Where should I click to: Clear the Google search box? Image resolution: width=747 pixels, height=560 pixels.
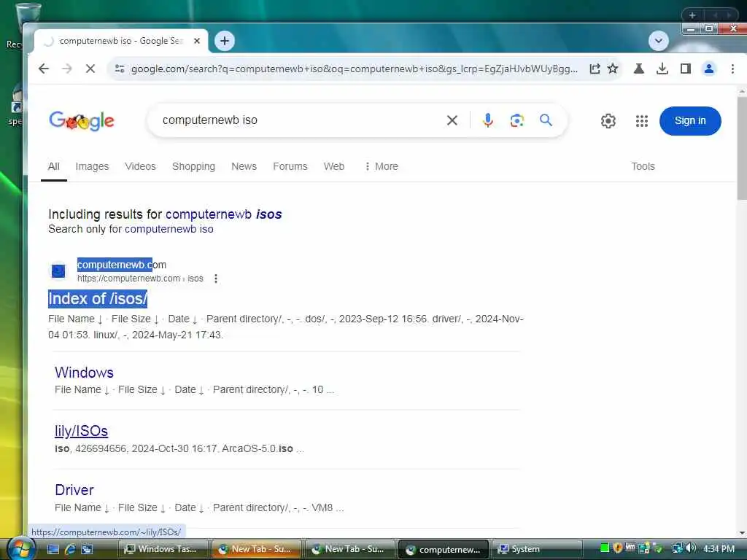(452, 120)
